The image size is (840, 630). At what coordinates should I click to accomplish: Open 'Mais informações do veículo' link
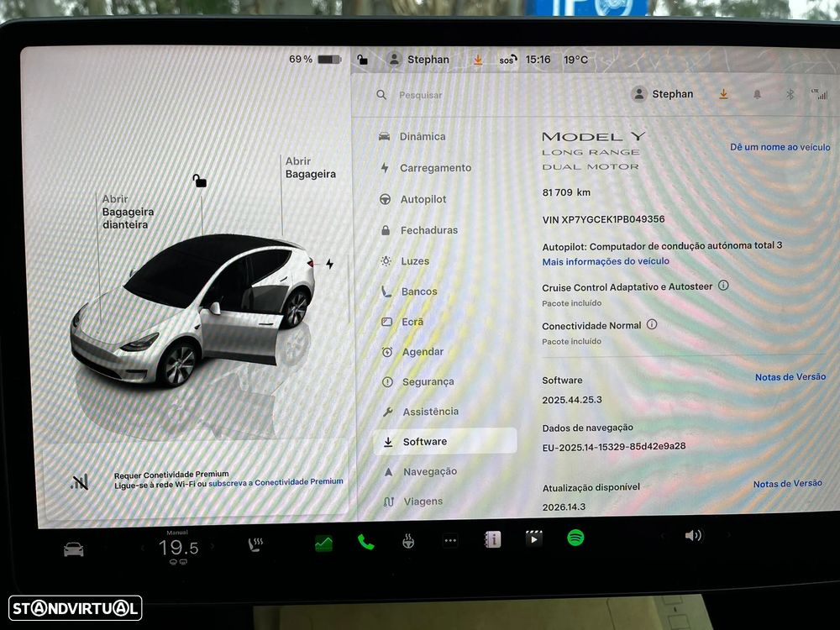pyautogui.click(x=606, y=261)
